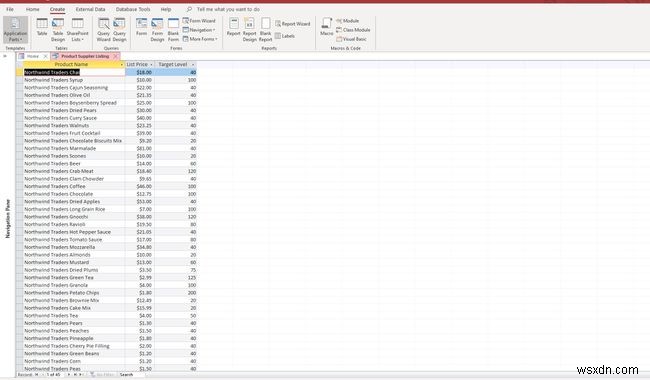Go to next record in navigation bar
This screenshot has height=380, width=650.
point(69,375)
